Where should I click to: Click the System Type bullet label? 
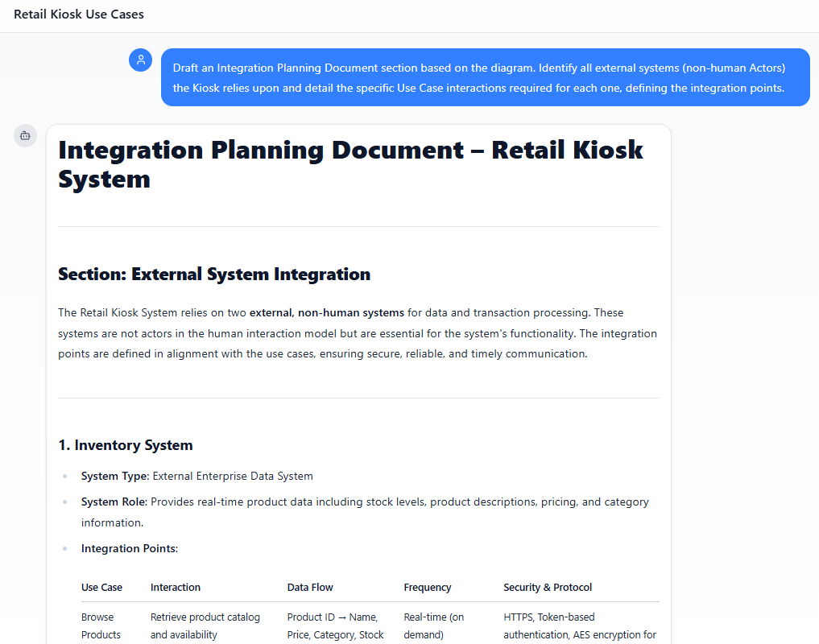[114, 476]
